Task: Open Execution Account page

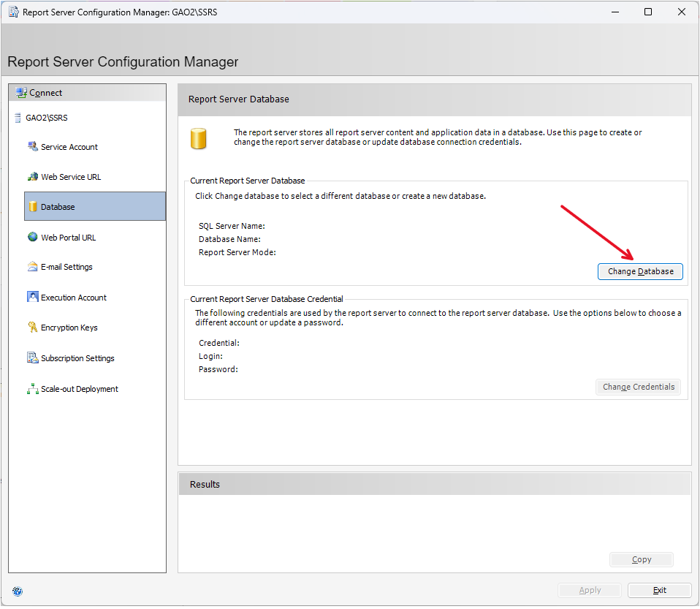Action: click(x=74, y=298)
